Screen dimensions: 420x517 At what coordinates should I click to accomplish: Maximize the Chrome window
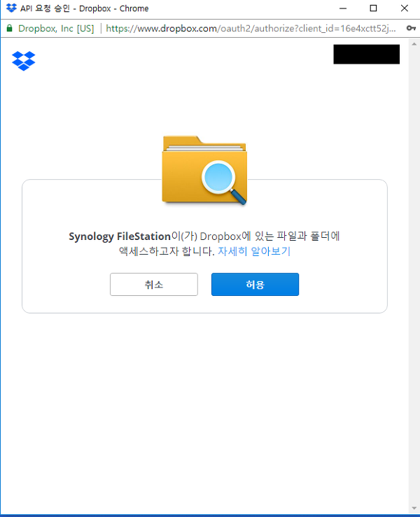pos(373,8)
